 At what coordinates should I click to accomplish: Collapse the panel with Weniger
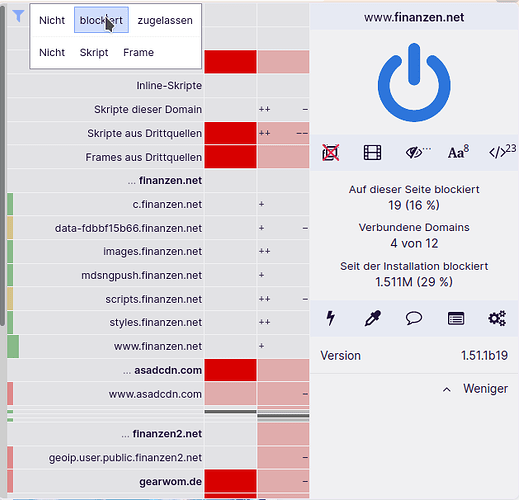475,389
